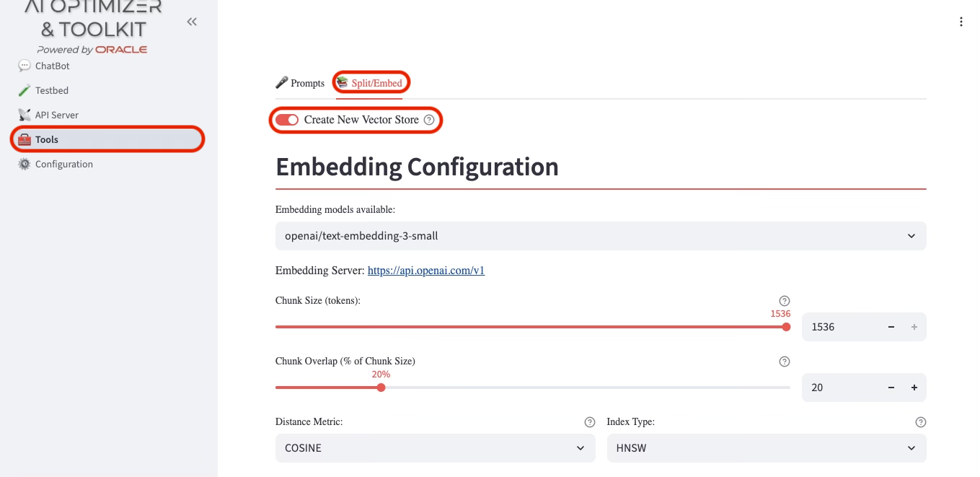Image resolution: width=980 pixels, height=477 pixels.
Task: Select the Split/Embed tab
Action: pos(371,83)
